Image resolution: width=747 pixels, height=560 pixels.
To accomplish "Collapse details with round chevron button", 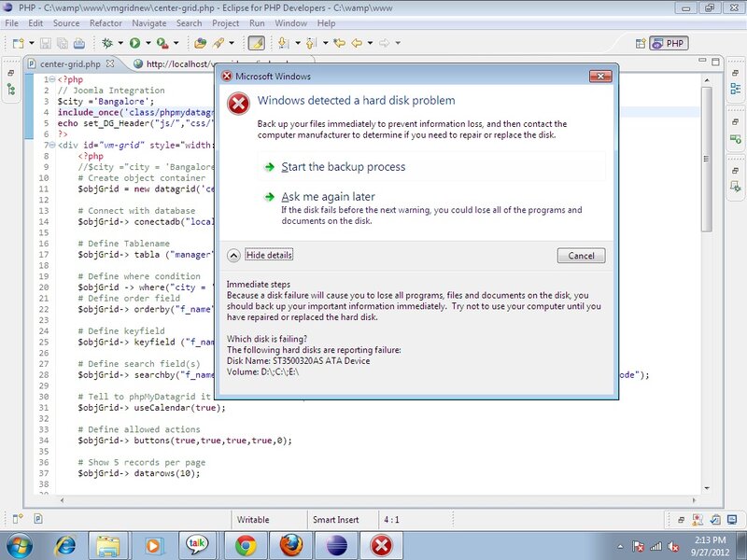I will (x=233, y=256).
